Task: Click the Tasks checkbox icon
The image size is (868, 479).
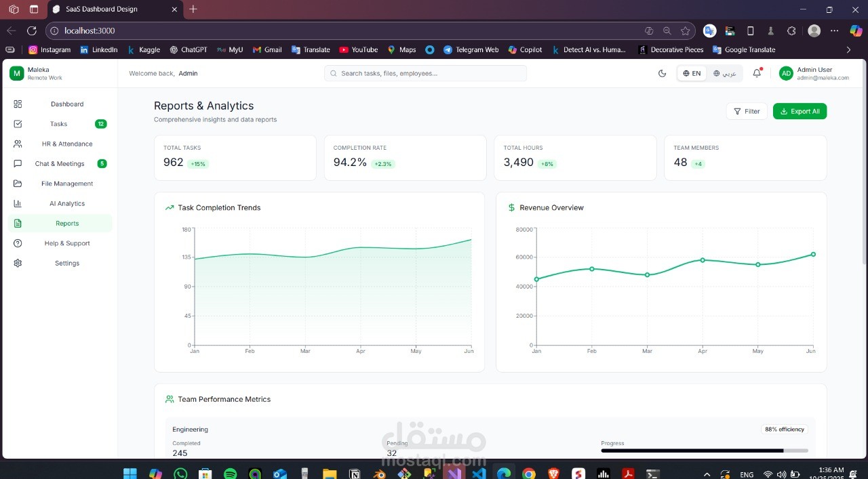Action: tap(18, 124)
